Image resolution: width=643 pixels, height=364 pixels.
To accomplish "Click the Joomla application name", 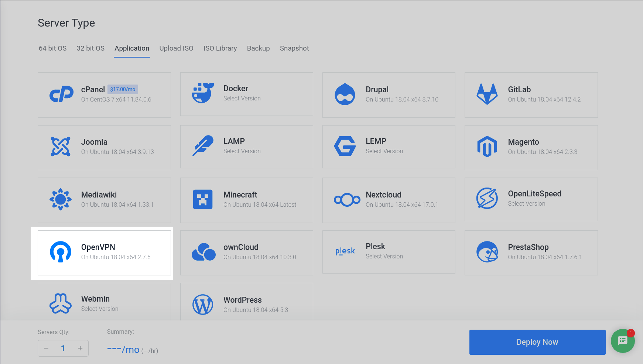I will click(94, 142).
